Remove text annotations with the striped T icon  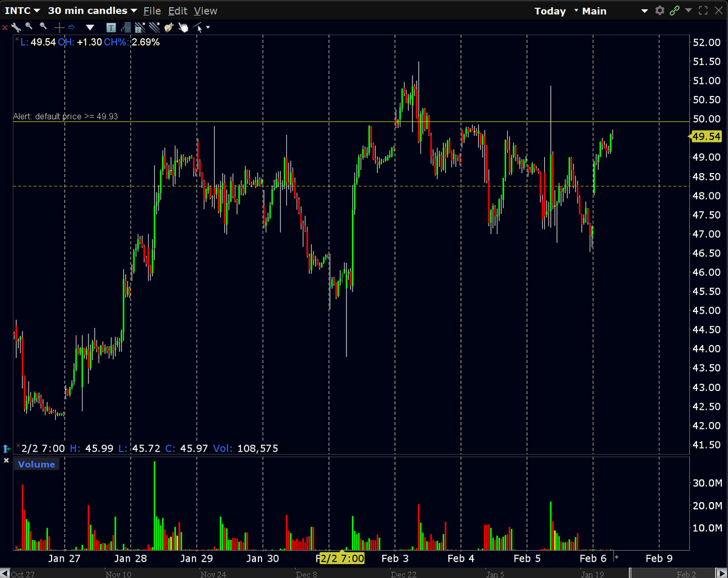click(140, 27)
